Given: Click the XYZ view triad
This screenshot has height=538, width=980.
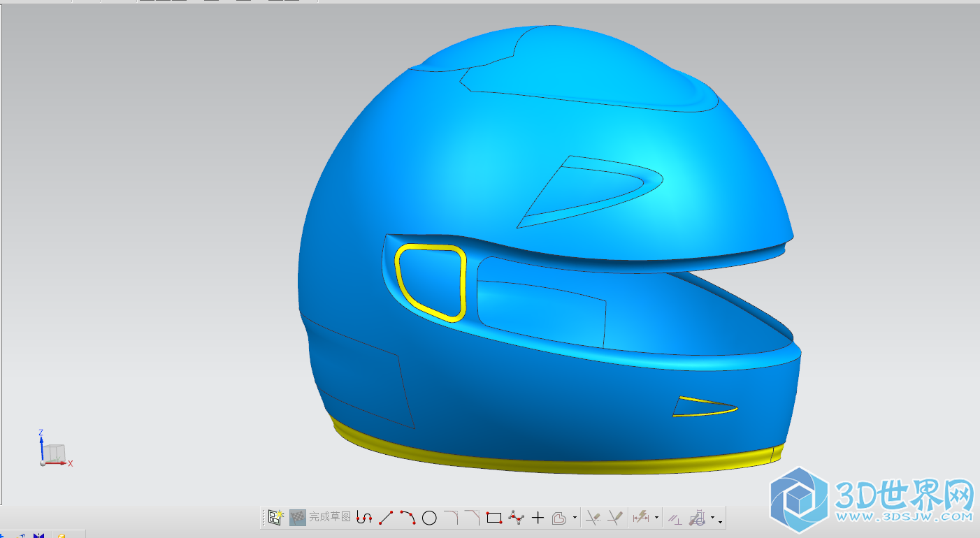Looking at the screenshot, I should pos(55,448).
